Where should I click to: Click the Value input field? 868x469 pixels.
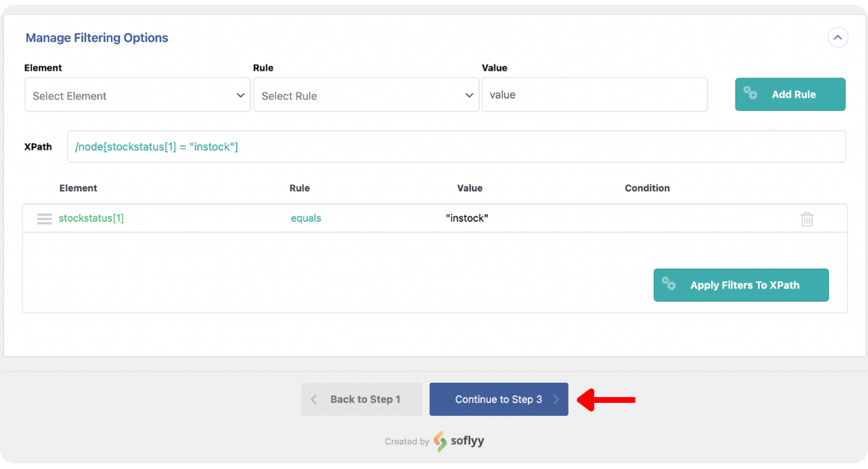[594, 95]
